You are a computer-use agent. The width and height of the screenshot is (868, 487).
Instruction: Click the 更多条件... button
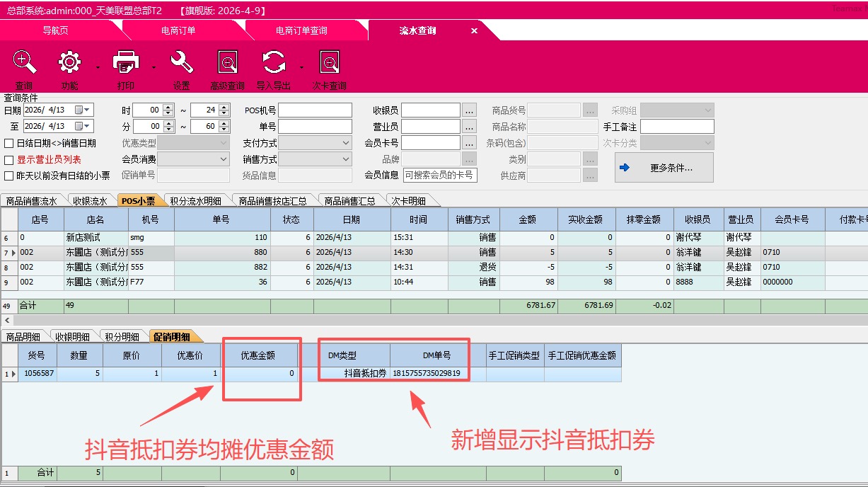[x=664, y=168]
